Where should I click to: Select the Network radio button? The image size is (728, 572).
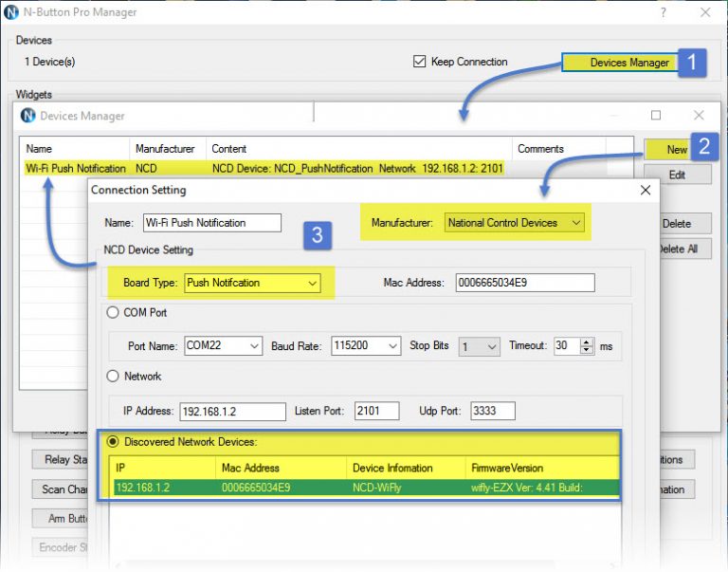(113, 377)
